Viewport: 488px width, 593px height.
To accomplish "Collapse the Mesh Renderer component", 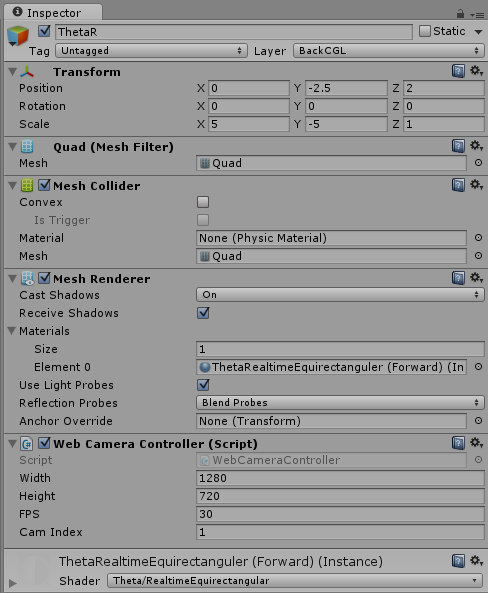I will [12, 278].
